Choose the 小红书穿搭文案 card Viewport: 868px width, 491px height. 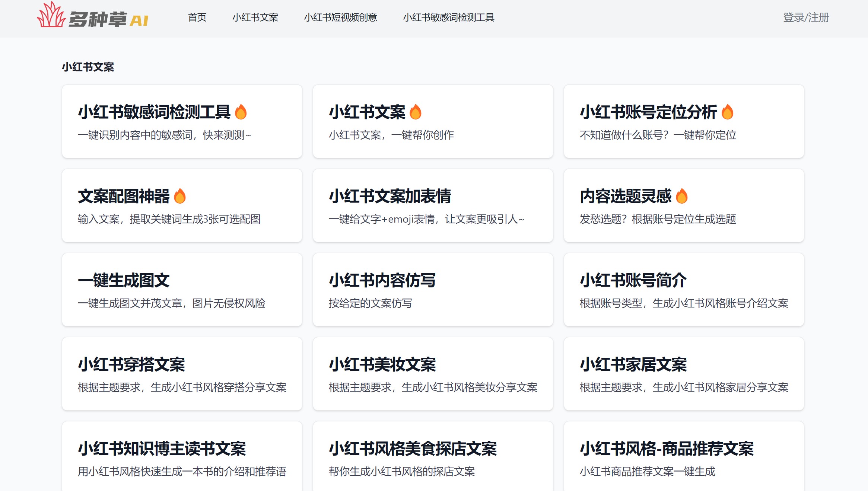(x=182, y=374)
